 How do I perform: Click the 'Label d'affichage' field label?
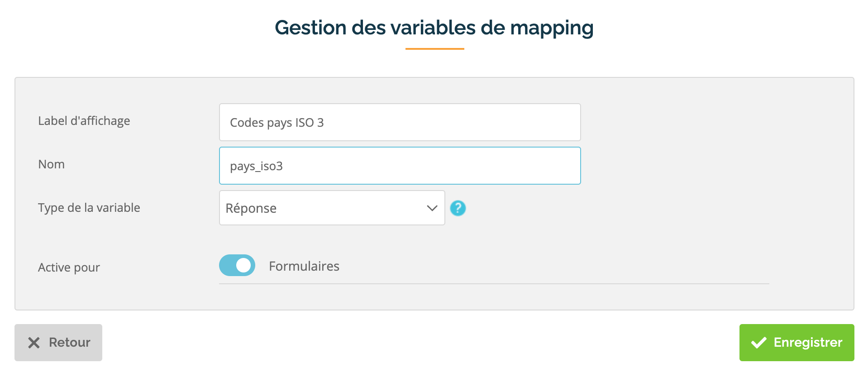point(84,121)
